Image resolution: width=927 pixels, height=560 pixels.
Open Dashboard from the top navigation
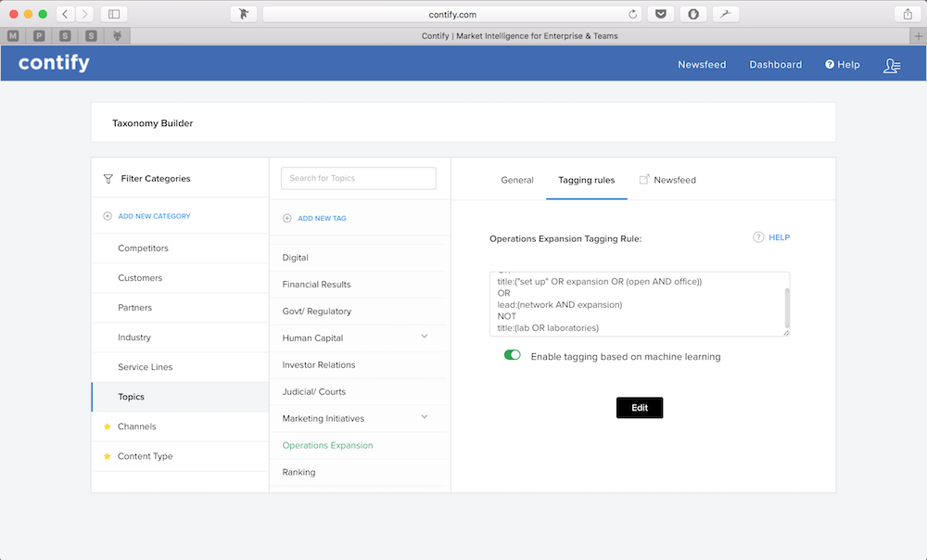pos(775,64)
